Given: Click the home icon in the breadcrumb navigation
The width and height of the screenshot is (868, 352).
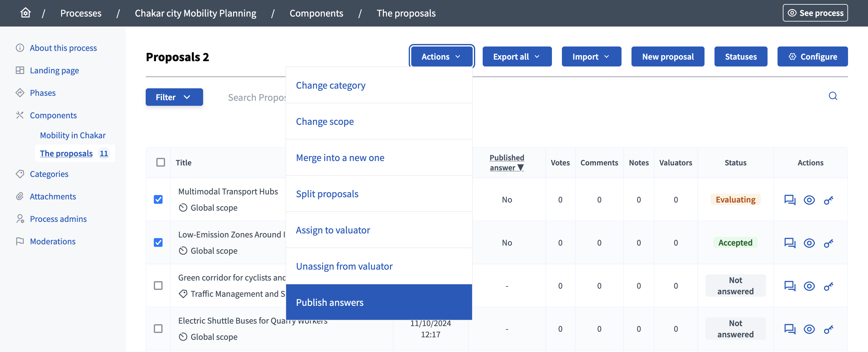Looking at the screenshot, I should [25, 12].
